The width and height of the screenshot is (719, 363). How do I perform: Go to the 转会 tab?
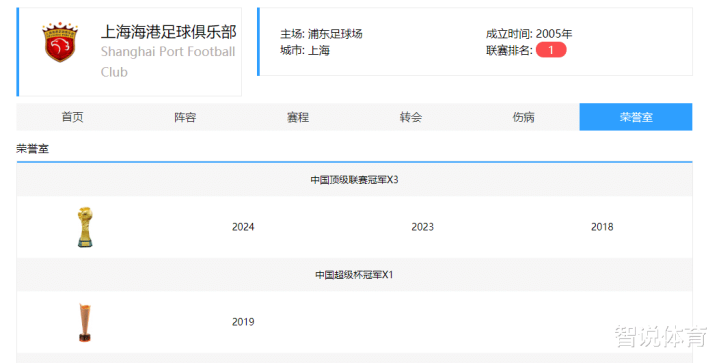click(x=411, y=117)
